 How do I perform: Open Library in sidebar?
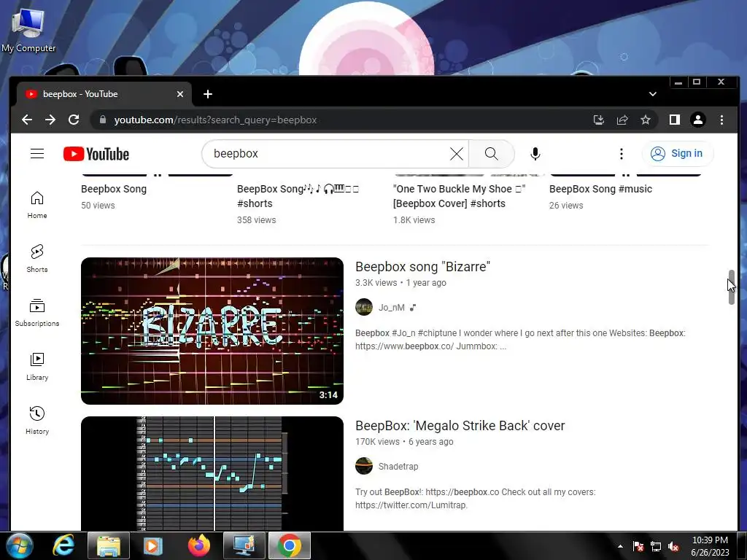point(37,366)
